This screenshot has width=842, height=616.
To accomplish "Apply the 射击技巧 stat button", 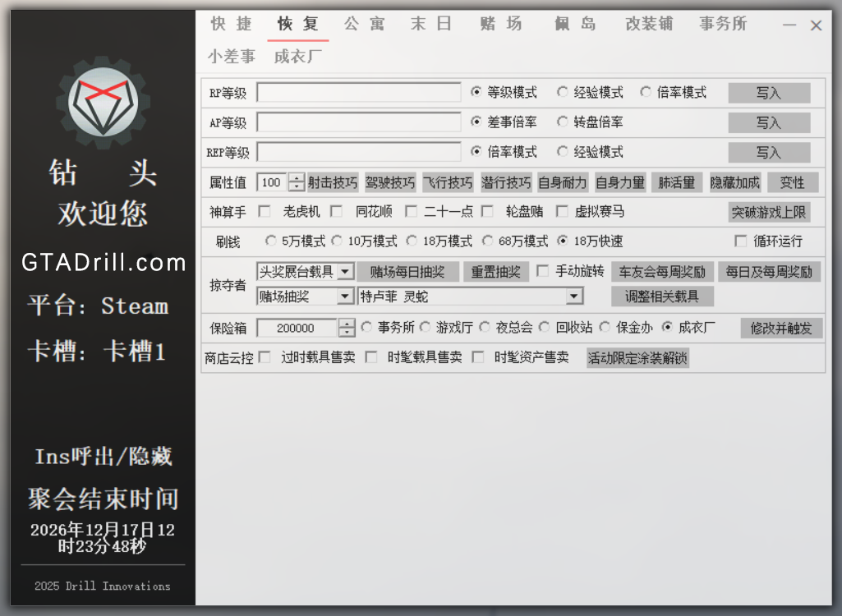I will 333,182.
